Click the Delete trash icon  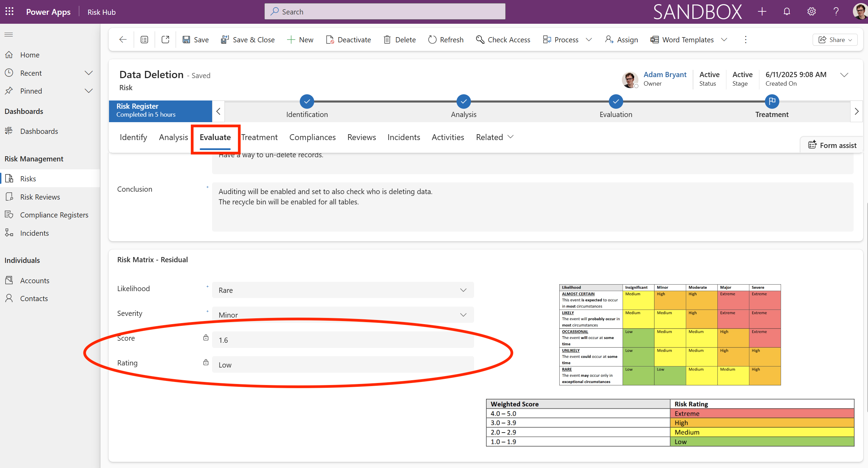387,40
